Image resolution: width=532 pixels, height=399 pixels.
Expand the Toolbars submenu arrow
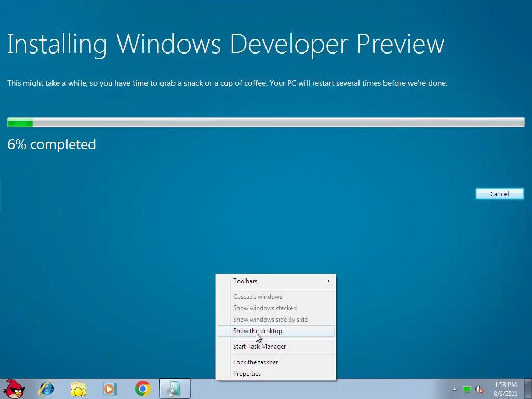point(328,281)
